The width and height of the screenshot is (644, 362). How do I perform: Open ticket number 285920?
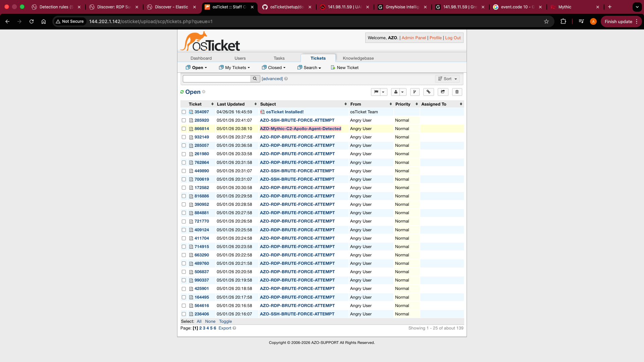pyautogui.click(x=202, y=120)
